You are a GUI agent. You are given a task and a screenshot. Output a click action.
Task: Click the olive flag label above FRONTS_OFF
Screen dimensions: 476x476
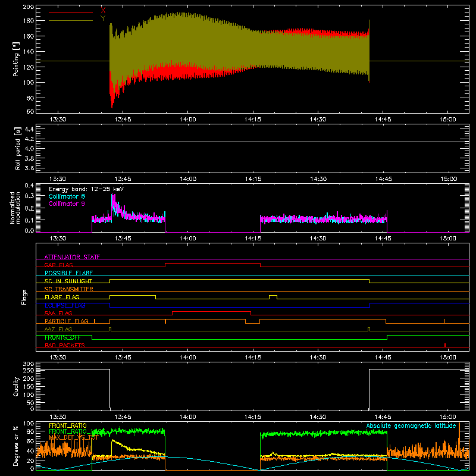tap(58, 329)
